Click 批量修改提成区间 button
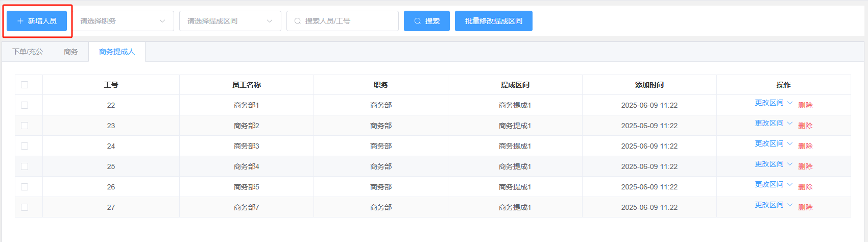 [493, 21]
